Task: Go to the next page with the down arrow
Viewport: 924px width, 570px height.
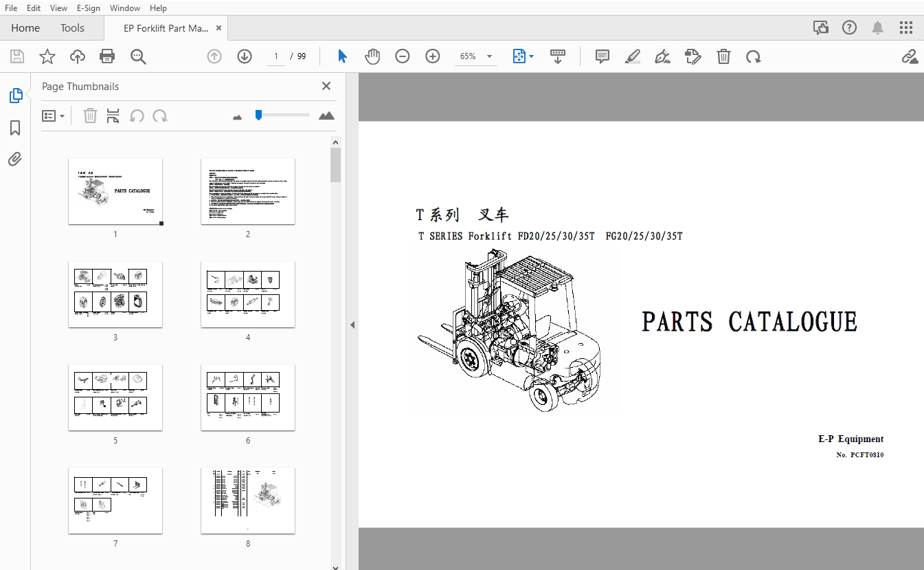Action: click(x=245, y=56)
